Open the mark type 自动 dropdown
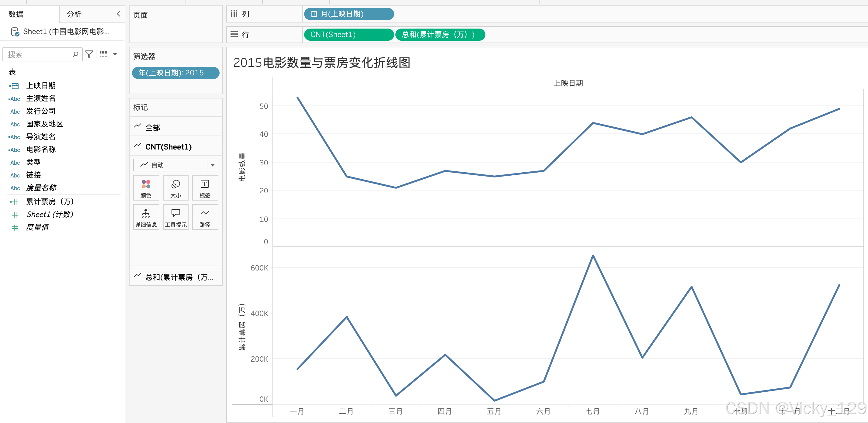 [x=212, y=165]
